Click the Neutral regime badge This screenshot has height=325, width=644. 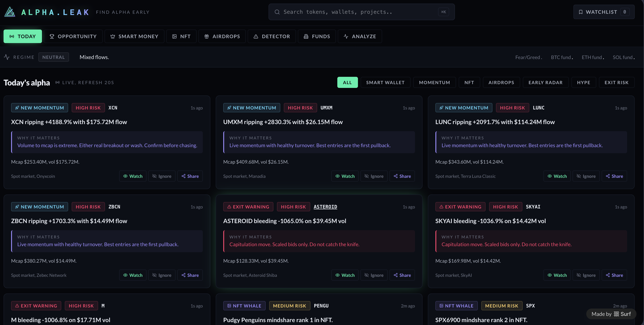53,57
